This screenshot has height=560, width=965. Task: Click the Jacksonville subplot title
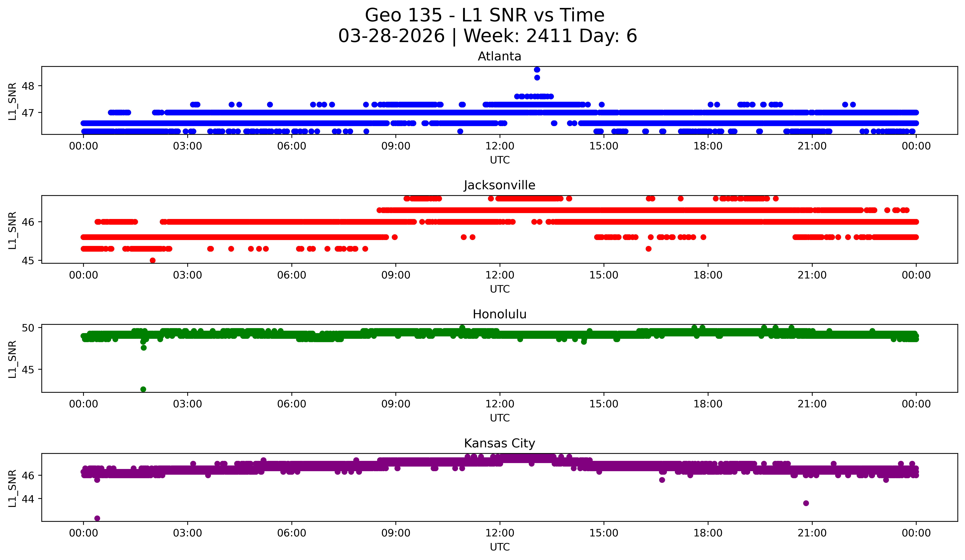pos(499,185)
